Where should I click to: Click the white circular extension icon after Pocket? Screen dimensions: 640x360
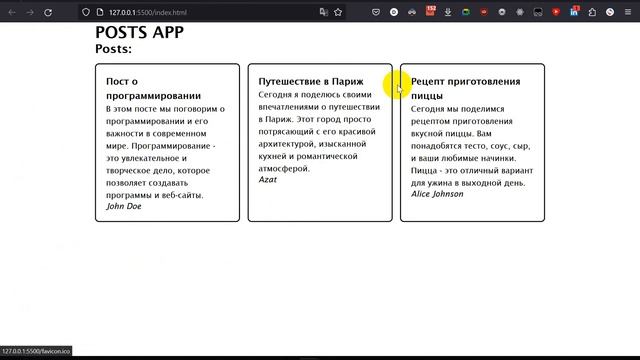(x=394, y=12)
